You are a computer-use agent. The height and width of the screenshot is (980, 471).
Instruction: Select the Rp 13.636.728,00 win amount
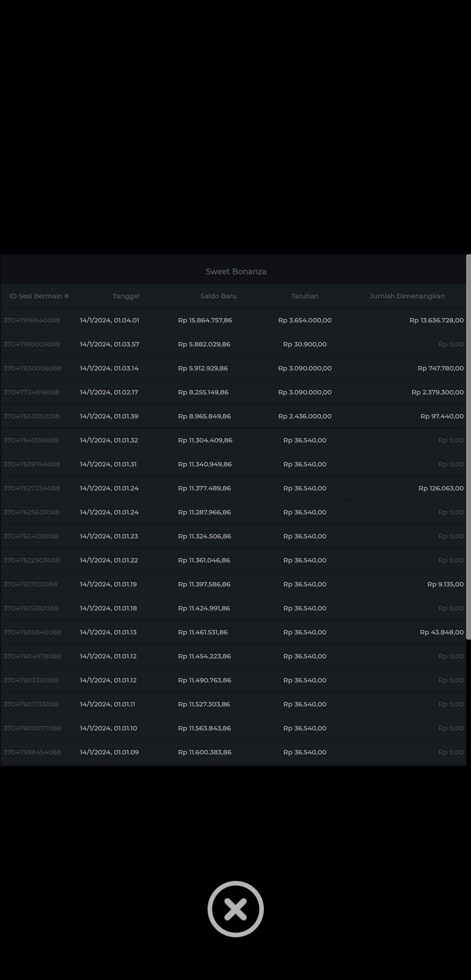pyautogui.click(x=436, y=320)
